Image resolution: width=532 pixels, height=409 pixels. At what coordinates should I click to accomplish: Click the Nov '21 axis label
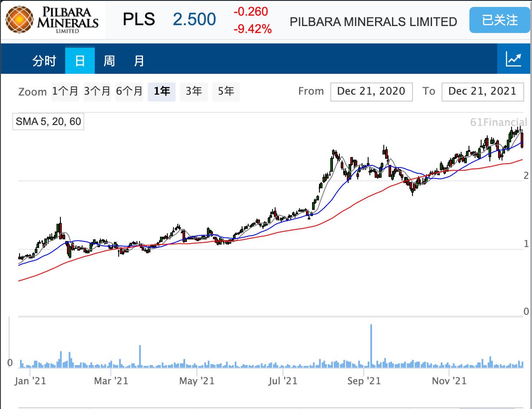(x=449, y=381)
